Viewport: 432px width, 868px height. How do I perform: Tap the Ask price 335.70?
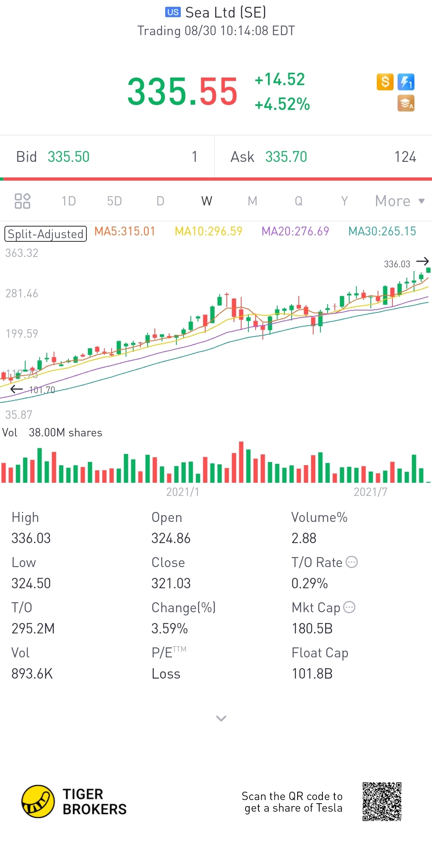pyautogui.click(x=286, y=157)
